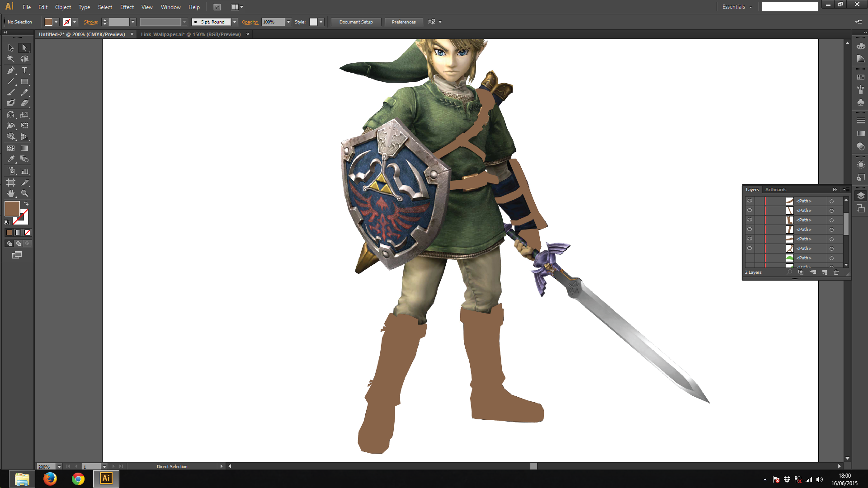This screenshot has height=488, width=868.
Task: Open the Layers panel flyout menu
Action: (846, 190)
